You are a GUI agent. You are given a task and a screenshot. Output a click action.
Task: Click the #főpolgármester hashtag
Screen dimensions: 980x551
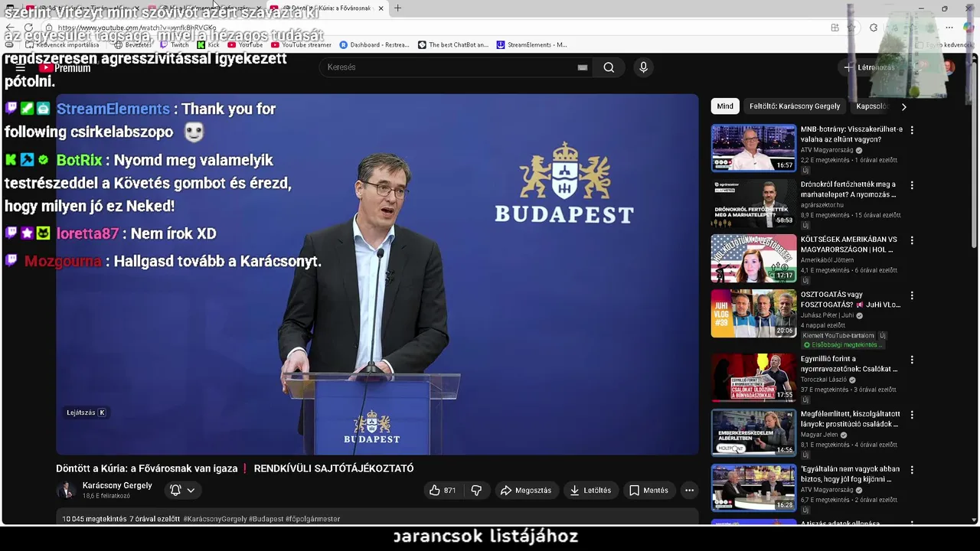pyautogui.click(x=312, y=519)
